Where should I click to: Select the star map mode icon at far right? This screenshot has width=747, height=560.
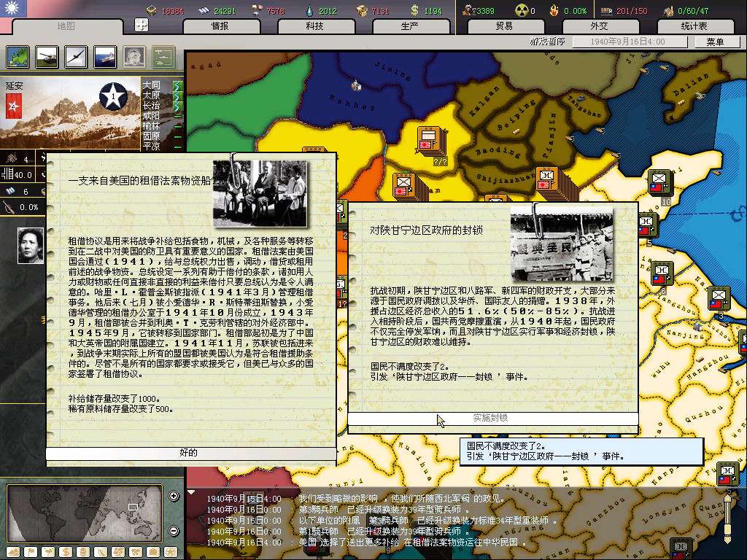click(x=171, y=552)
